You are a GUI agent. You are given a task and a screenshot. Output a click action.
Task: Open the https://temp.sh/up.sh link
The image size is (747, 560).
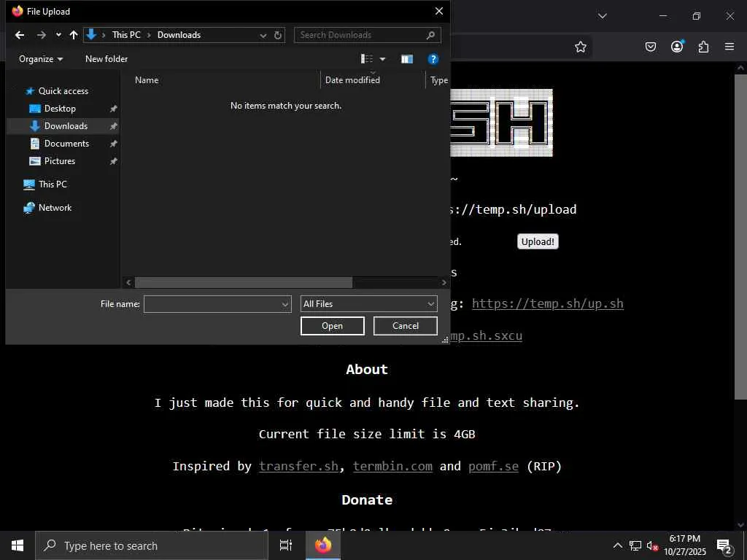[547, 304]
